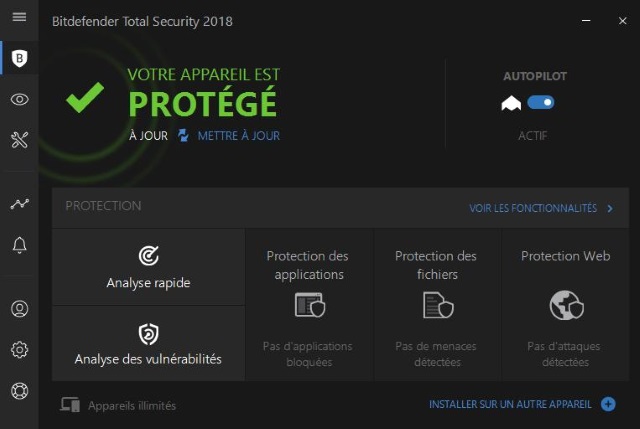Click Installer sur un autre appareil link
The image size is (640, 429).
[x=510, y=404]
